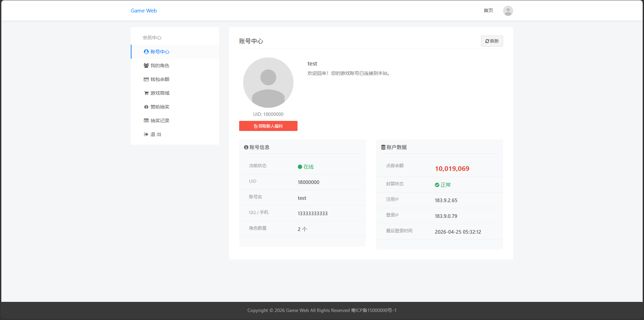Click the sign-out icon beside 退出
The image size is (644, 320).
(x=146, y=134)
